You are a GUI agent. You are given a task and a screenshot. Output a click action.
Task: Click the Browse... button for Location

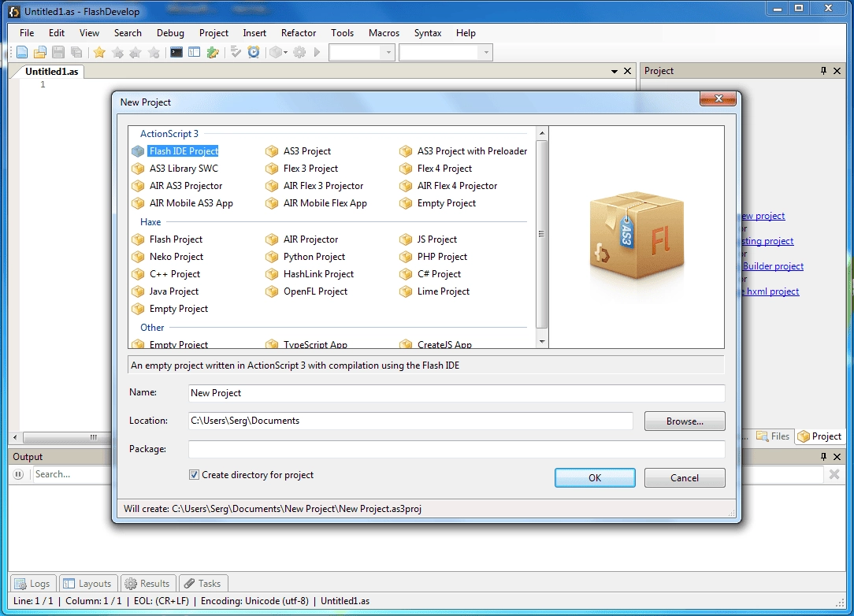pos(685,421)
